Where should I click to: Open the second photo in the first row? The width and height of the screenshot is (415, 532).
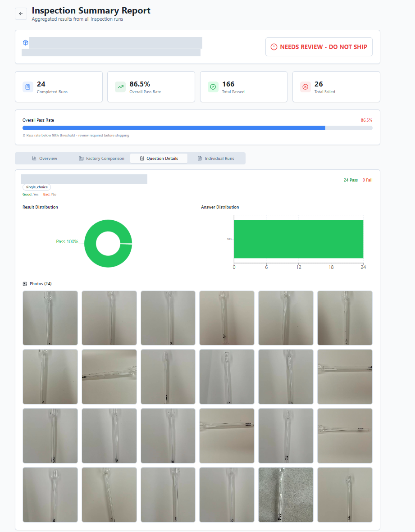coord(109,318)
